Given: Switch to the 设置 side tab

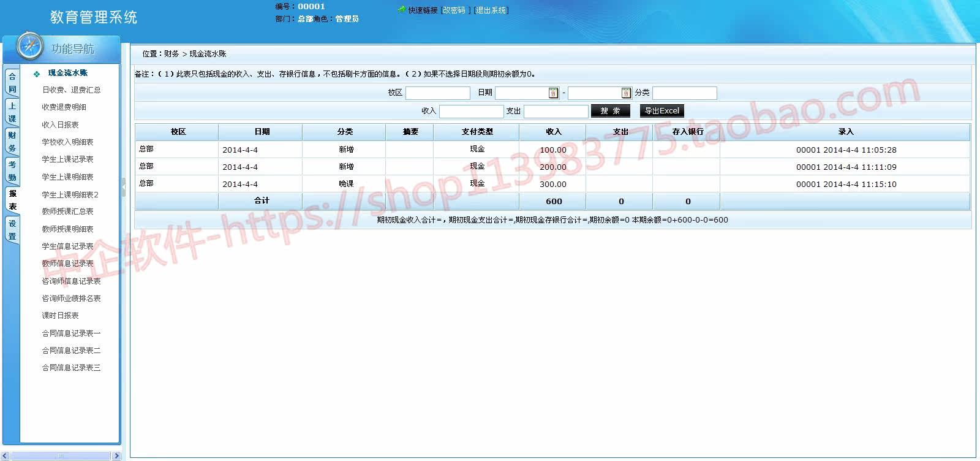Looking at the screenshot, I should click(x=12, y=230).
